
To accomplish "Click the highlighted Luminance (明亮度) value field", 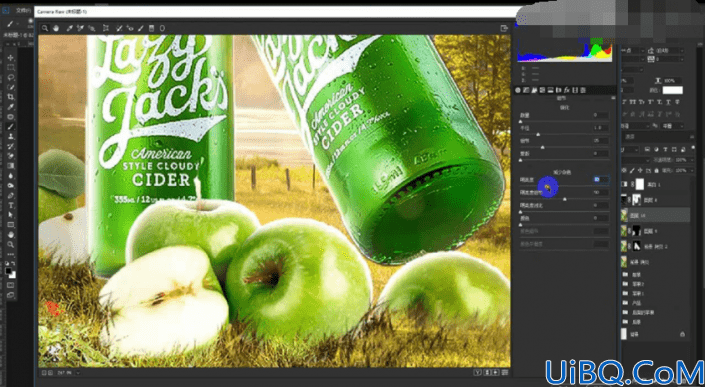I will coord(601,180).
